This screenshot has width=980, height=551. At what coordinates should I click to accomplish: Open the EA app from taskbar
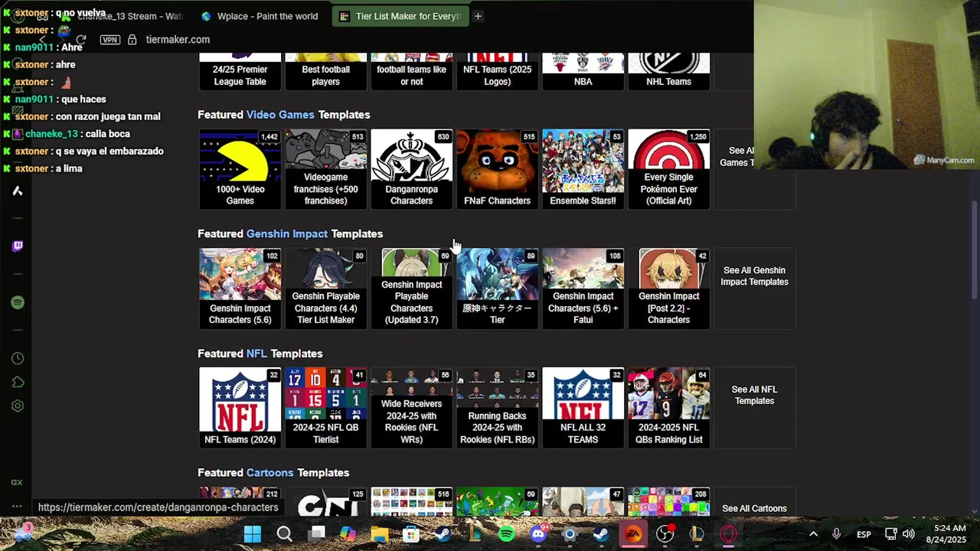tap(633, 534)
